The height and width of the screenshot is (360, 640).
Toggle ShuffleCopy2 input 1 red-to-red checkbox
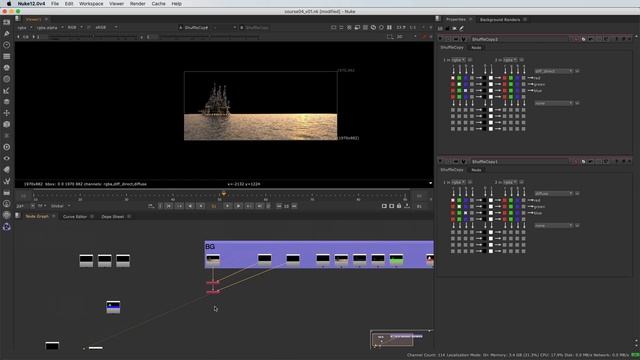pyautogui.click(x=453, y=78)
